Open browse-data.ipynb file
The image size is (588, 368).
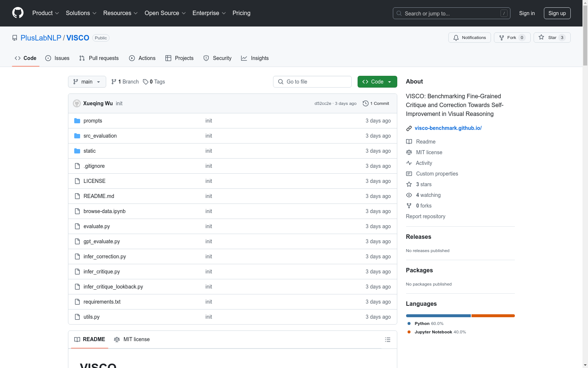coord(104,211)
